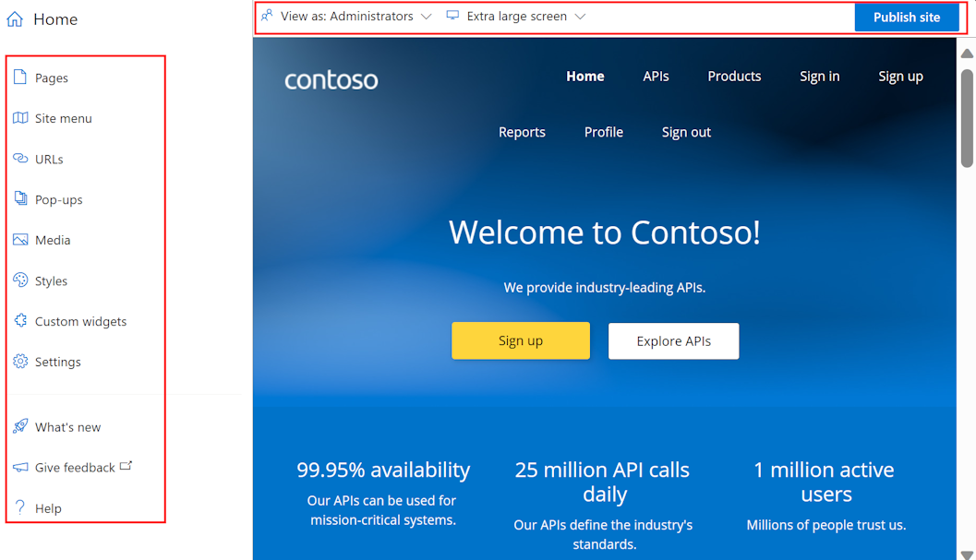
Task: Click the View as user-role icon
Action: click(x=267, y=16)
